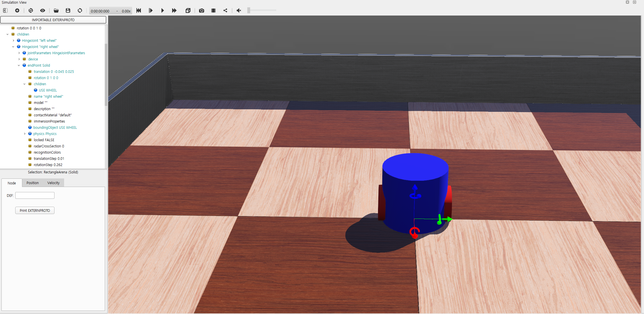Expand the HingeJoint "left wheel" node
The width and height of the screenshot is (644, 314).
coord(13,41)
